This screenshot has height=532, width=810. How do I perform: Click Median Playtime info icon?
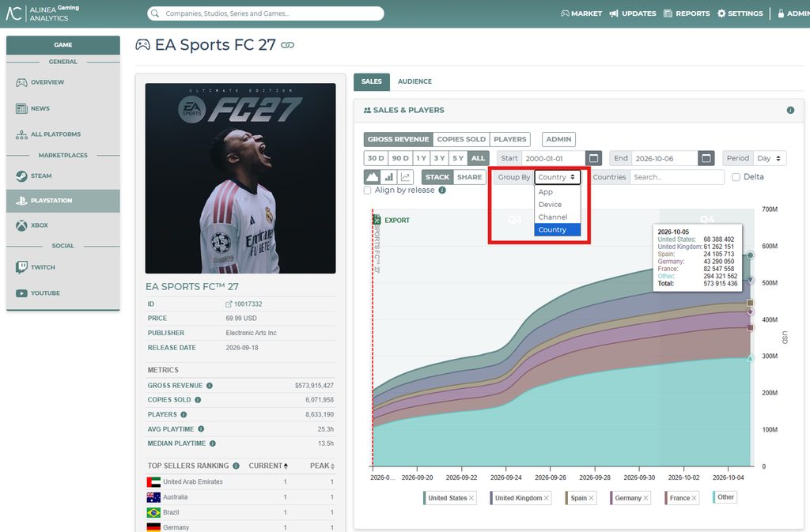pos(212,443)
